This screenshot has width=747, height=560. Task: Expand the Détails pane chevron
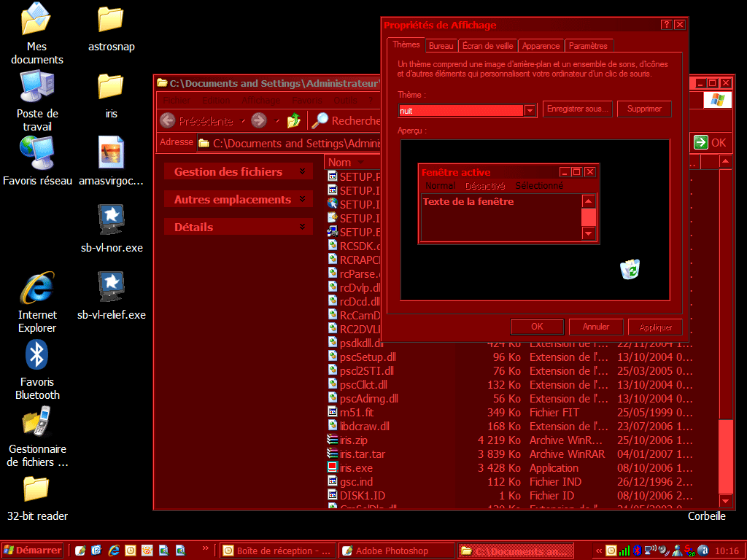(x=302, y=227)
